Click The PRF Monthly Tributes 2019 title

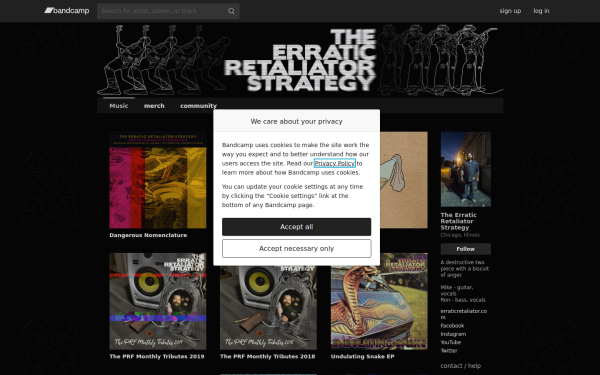click(x=157, y=357)
